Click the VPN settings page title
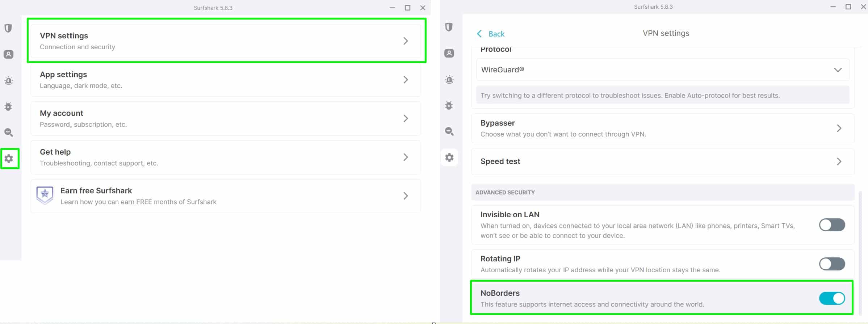Viewport: 868px width, 324px height. pyautogui.click(x=666, y=33)
